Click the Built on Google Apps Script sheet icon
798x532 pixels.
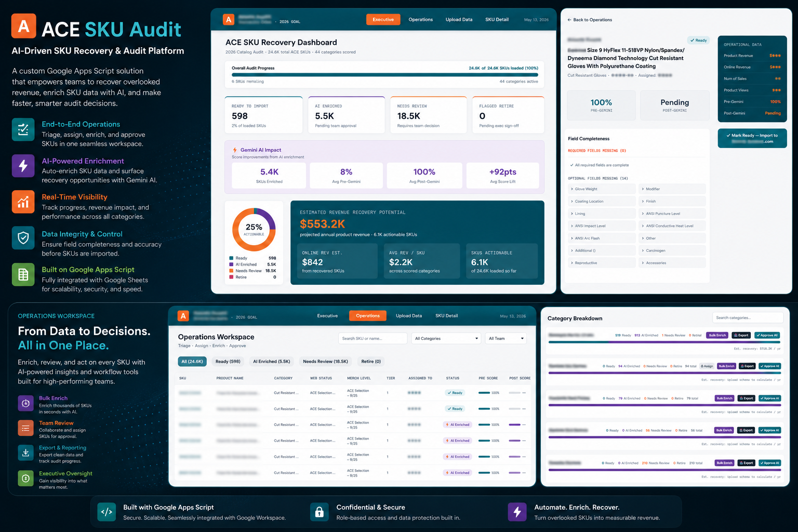23,274
